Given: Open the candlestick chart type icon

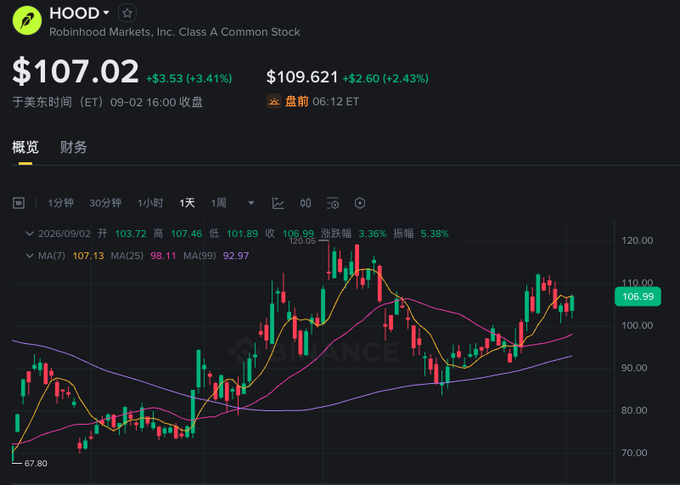Looking at the screenshot, I should pyautogui.click(x=305, y=203).
